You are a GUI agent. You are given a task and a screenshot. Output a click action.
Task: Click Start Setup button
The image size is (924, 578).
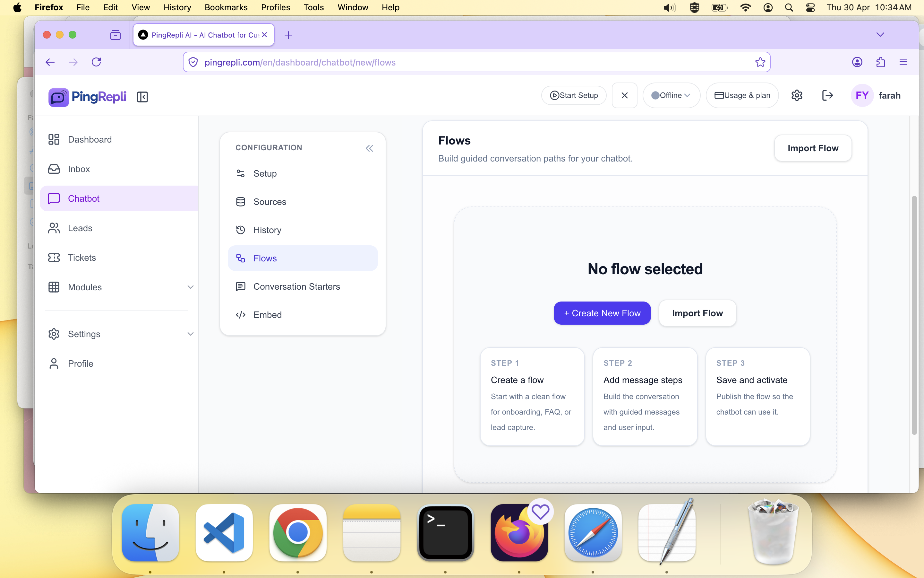pos(574,95)
